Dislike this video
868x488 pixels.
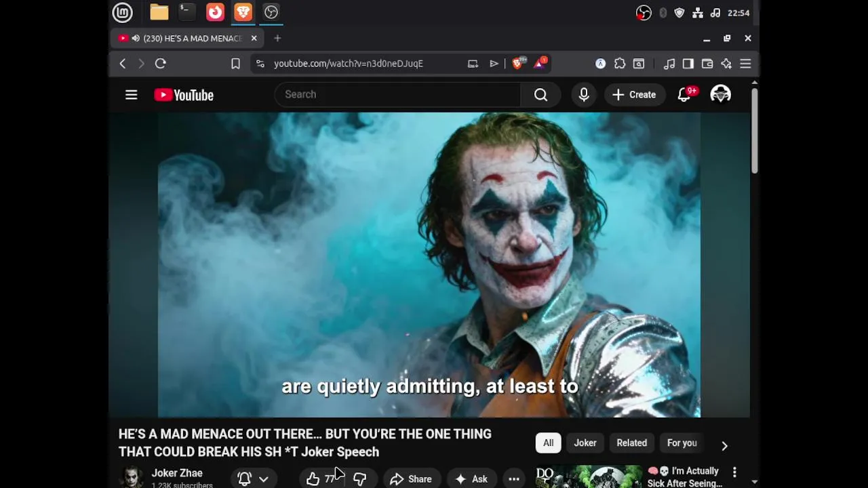pos(360,479)
